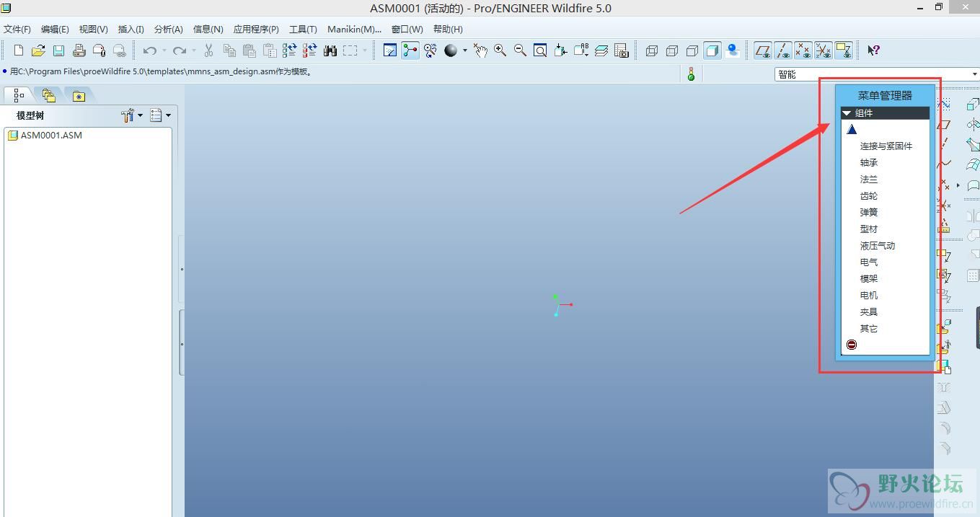
Task: Open the 分析(A) menu
Action: coord(168,30)
